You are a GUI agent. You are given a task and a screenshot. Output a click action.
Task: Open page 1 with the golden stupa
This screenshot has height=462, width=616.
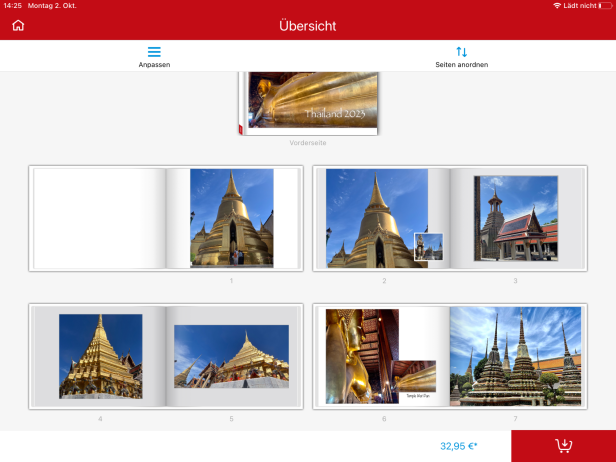click(x=232, y=218)
